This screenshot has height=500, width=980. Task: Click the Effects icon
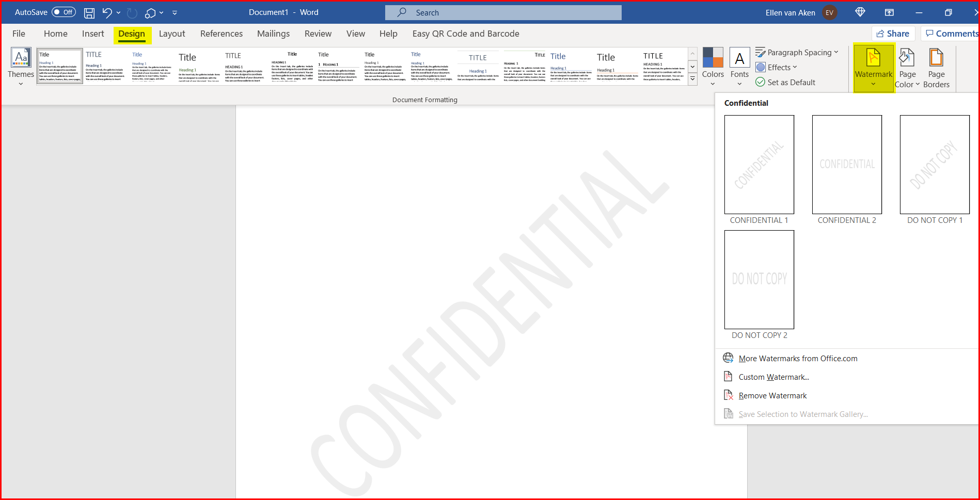[776, 67]
